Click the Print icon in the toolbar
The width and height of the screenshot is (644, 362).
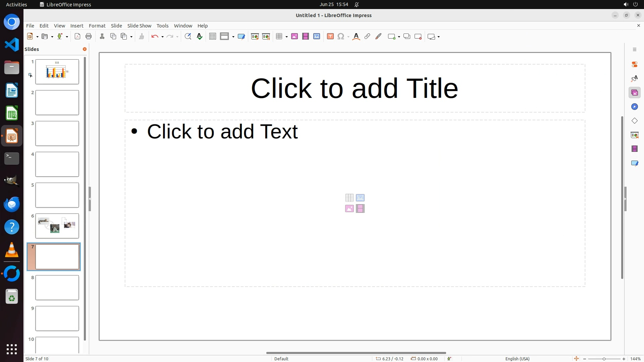(x=89, y=37)
